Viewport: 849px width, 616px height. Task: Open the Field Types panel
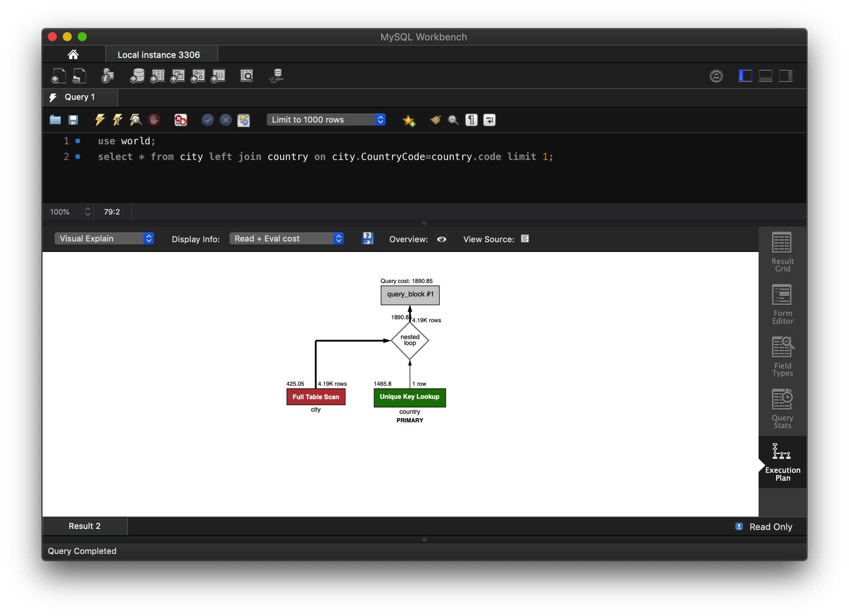tap(782, 356)
